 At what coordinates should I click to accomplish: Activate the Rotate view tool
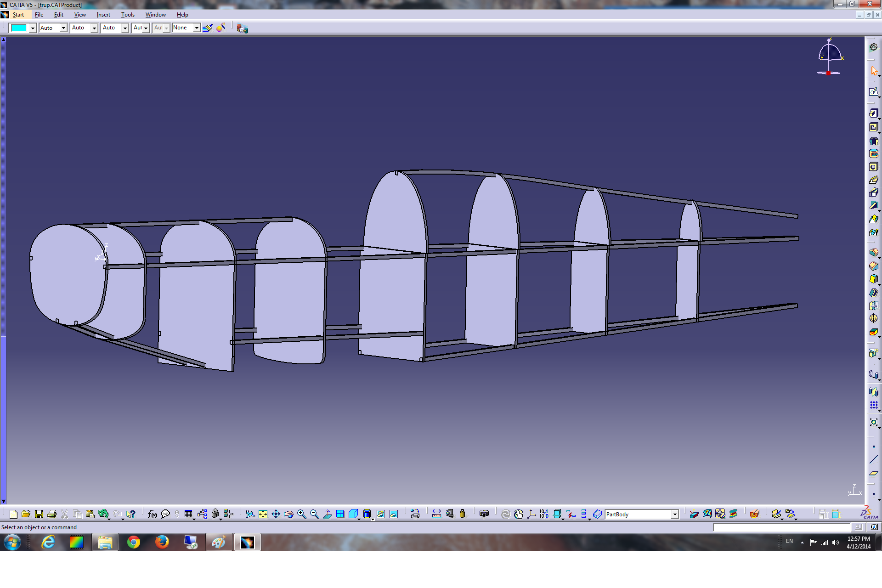(x=288, y=514)
